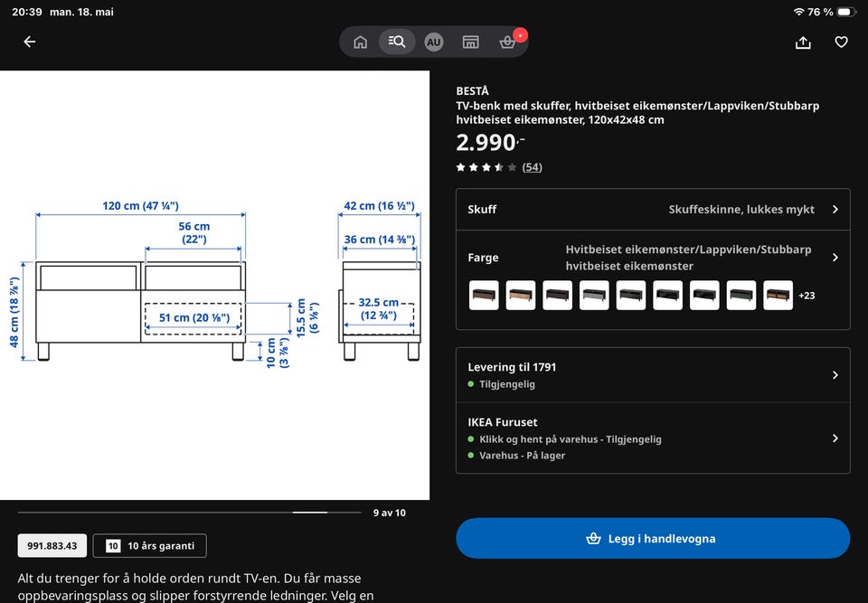The width and height of the screenshot is (868, 603).
Task: Select the first color variant thumbnail
Action: pos(484,295)
